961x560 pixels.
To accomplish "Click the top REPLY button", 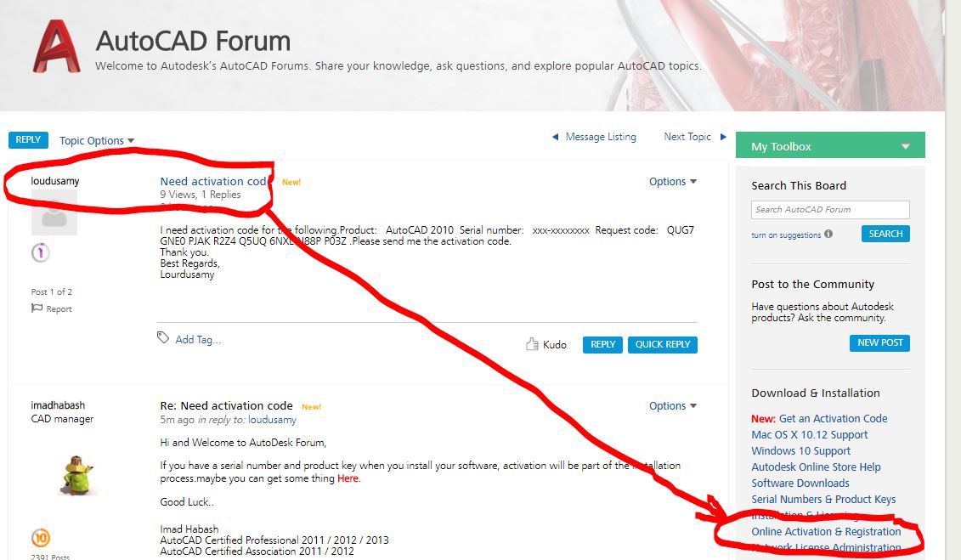I will [x=28, y=139].
